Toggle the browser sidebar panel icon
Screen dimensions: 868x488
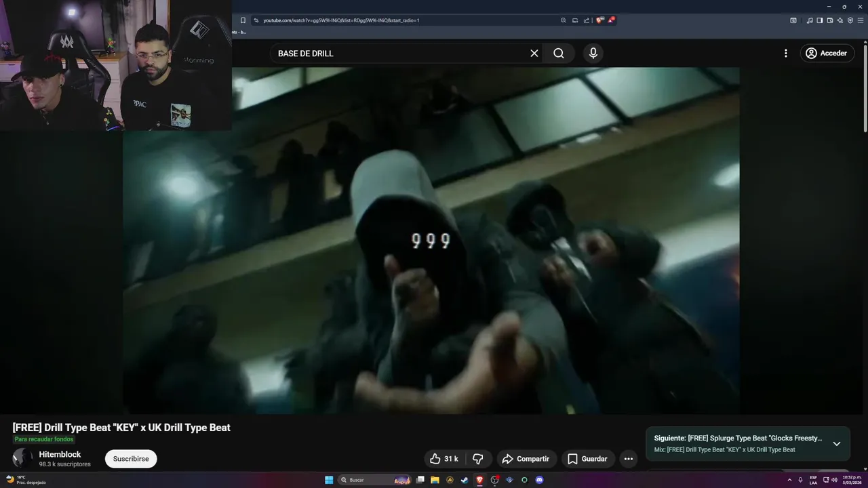point(819,20)
